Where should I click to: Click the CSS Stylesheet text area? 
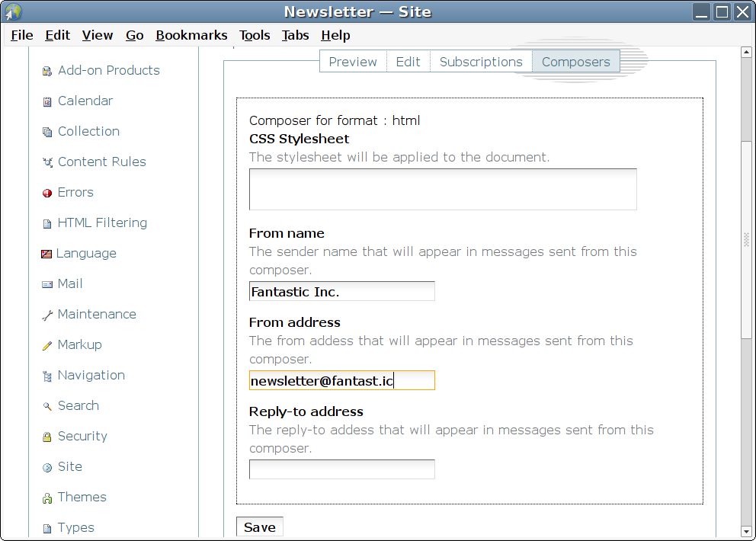pyautogui.click(x=442, y=189)
